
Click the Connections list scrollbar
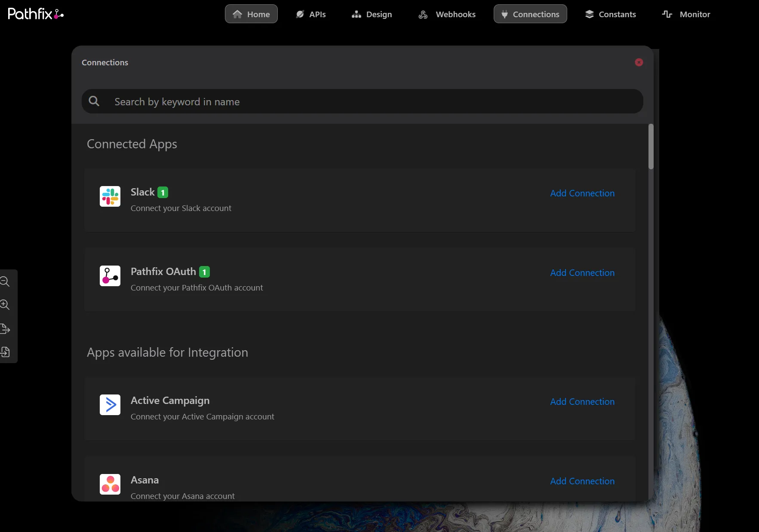click(651, 147)
